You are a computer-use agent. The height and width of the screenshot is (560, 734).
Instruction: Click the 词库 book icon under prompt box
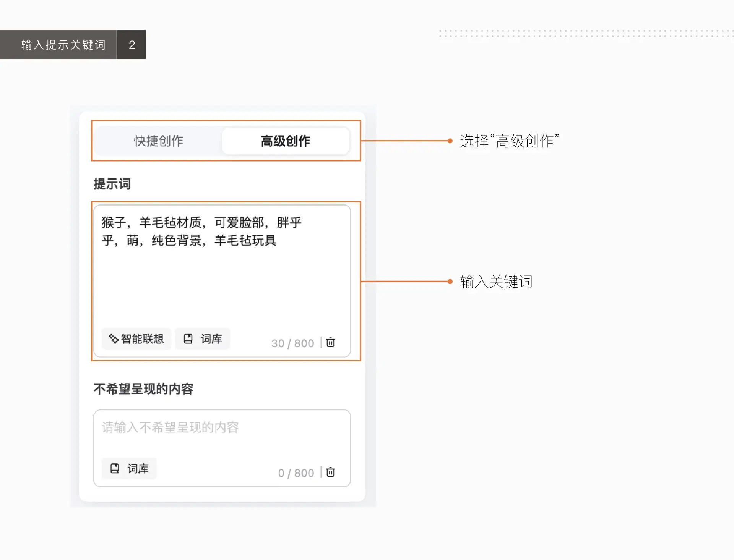(188, 339)
